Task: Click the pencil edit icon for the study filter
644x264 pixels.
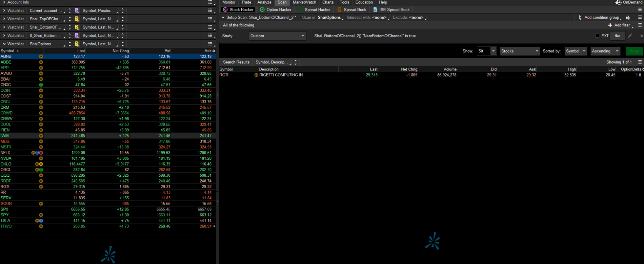Action: click(x=630, y=36)
